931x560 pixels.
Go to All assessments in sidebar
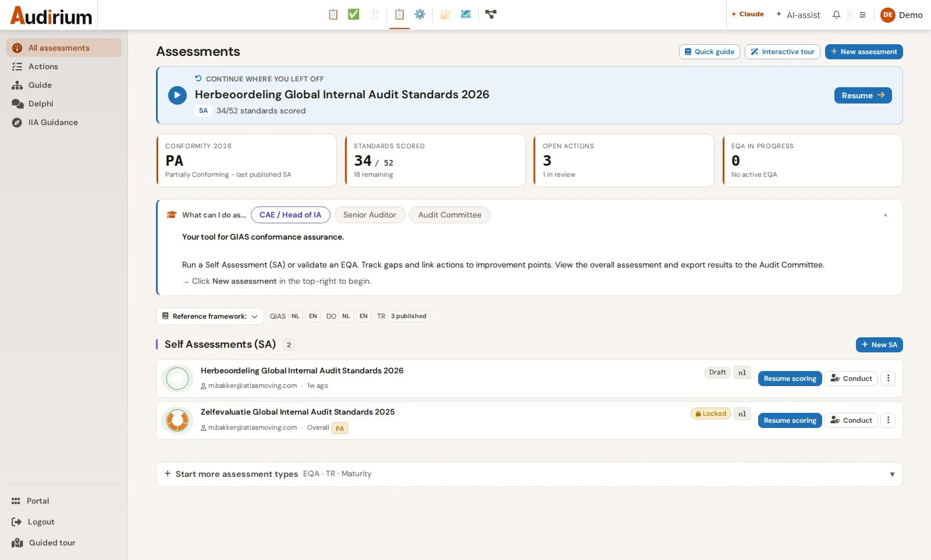pos(63,48)
